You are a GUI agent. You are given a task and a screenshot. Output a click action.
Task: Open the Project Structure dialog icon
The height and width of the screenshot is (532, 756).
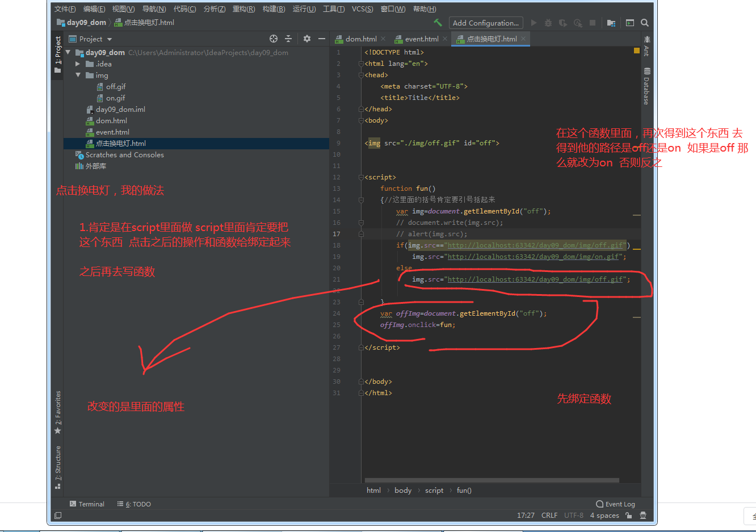pyautogui.click(x=611, y=23)
